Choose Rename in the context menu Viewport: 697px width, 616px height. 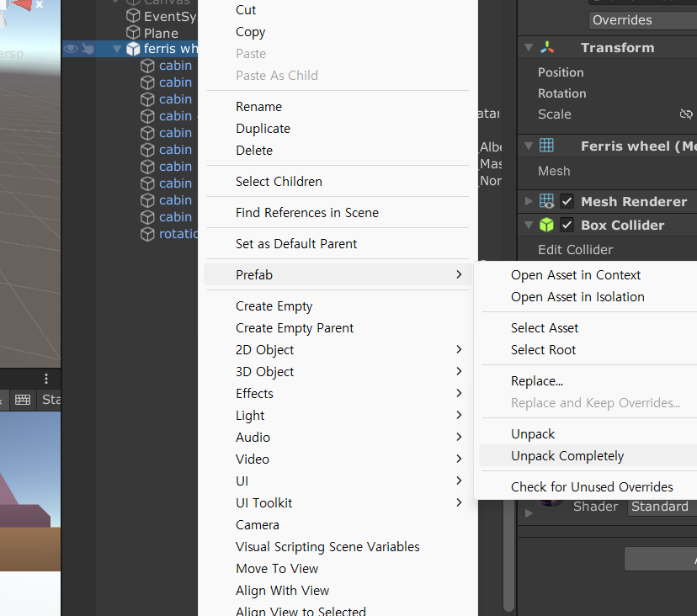(338, 107)
